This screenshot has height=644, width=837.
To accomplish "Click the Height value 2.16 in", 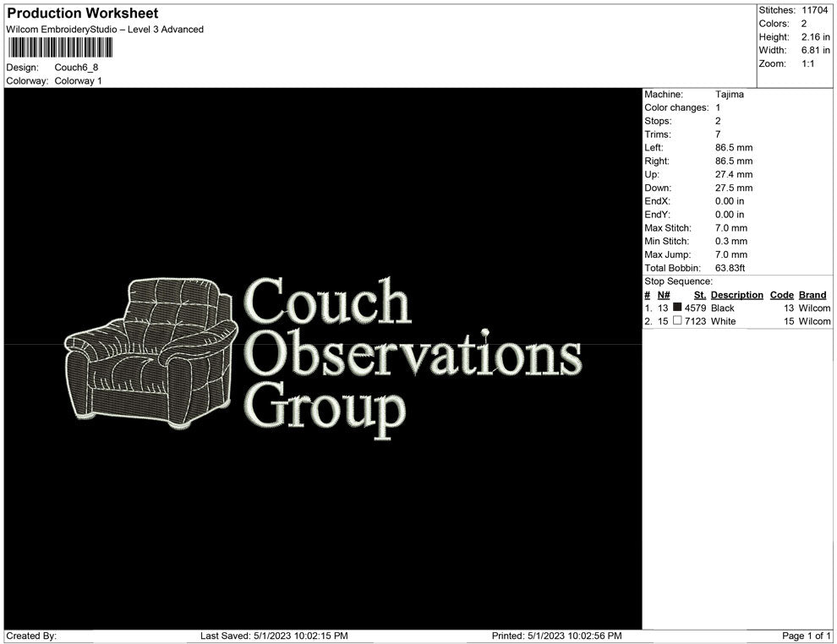I will [x=815, y=37].
